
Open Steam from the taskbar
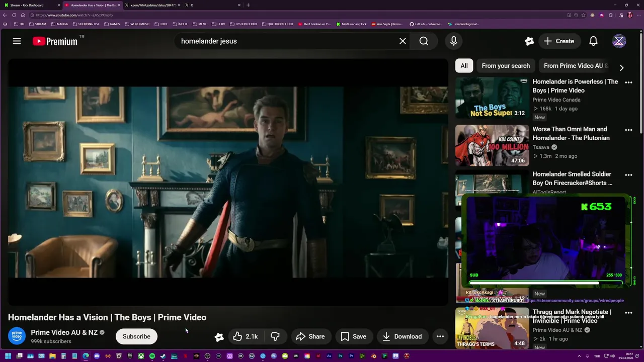(163, 356)
